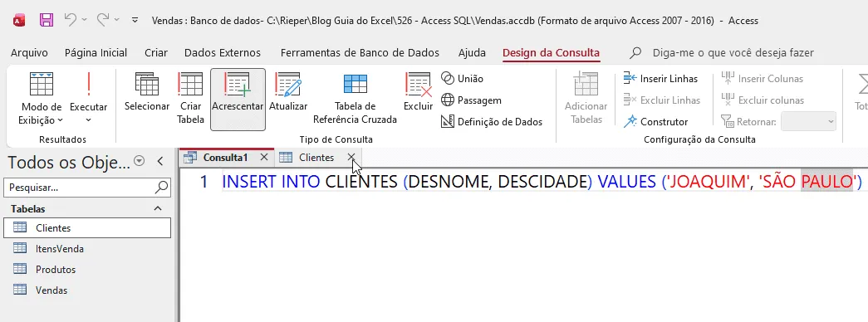This screenshot has height=322, width=868.
Task: Open the Dados Externos tab
Action: click(x=223, y=53)
